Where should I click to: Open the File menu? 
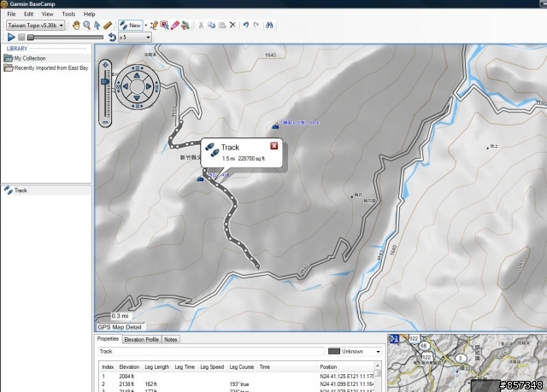pos(11,14)
